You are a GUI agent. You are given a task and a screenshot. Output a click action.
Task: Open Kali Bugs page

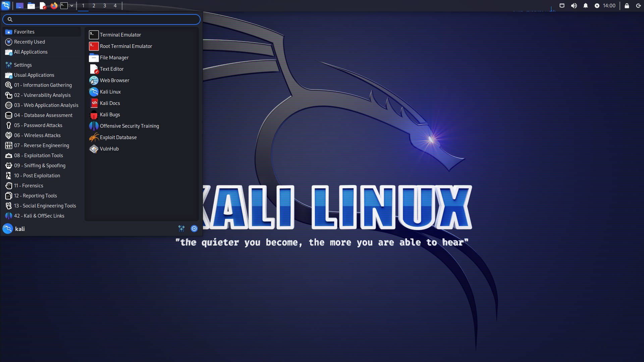[110, 114]
